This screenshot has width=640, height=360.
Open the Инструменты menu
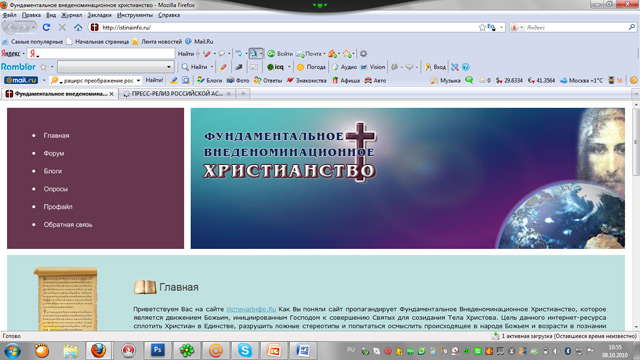(135, 15)
